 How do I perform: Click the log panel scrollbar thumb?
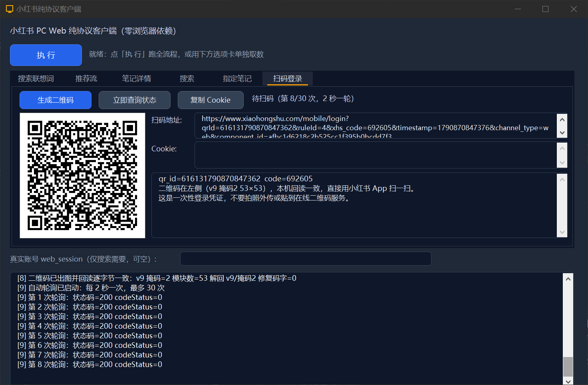coord(568,367)
